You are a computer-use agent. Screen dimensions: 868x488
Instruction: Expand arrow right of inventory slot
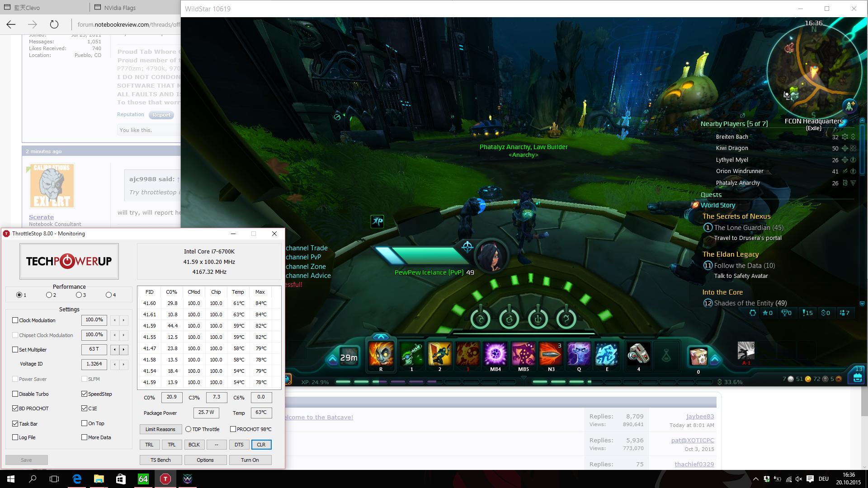[715, 360]
